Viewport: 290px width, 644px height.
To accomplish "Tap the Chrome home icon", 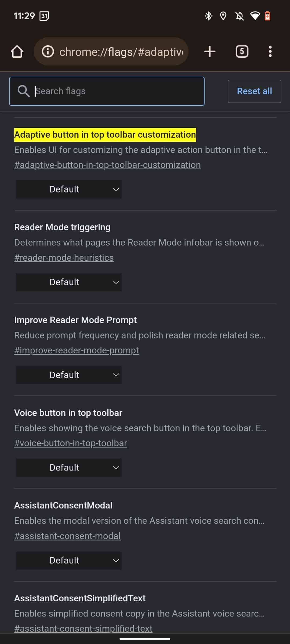I will click(17, 52).
